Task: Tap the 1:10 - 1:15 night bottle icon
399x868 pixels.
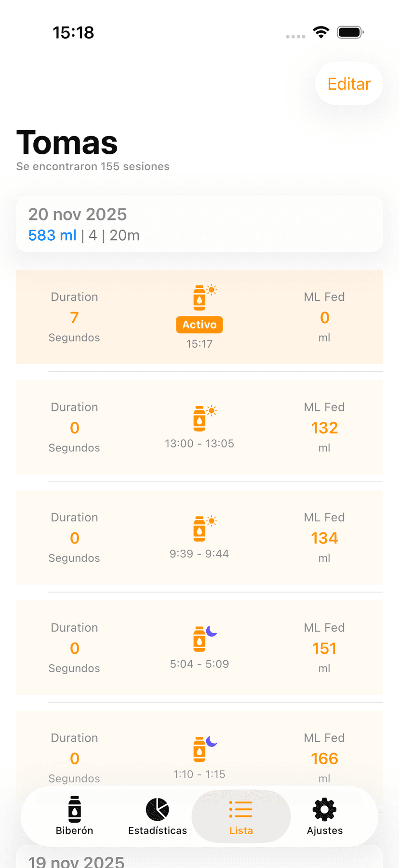Action: (x=200, y=749)
